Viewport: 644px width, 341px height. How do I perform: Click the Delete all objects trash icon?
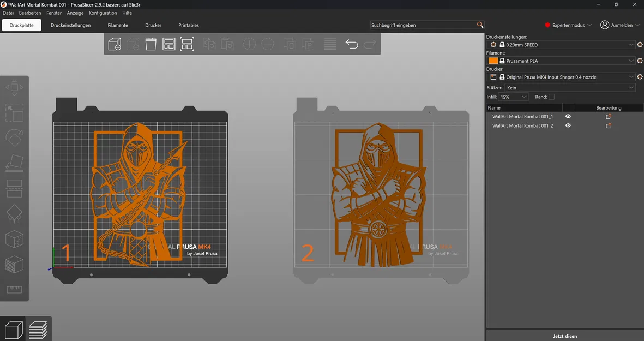click(x=151, y=44)
